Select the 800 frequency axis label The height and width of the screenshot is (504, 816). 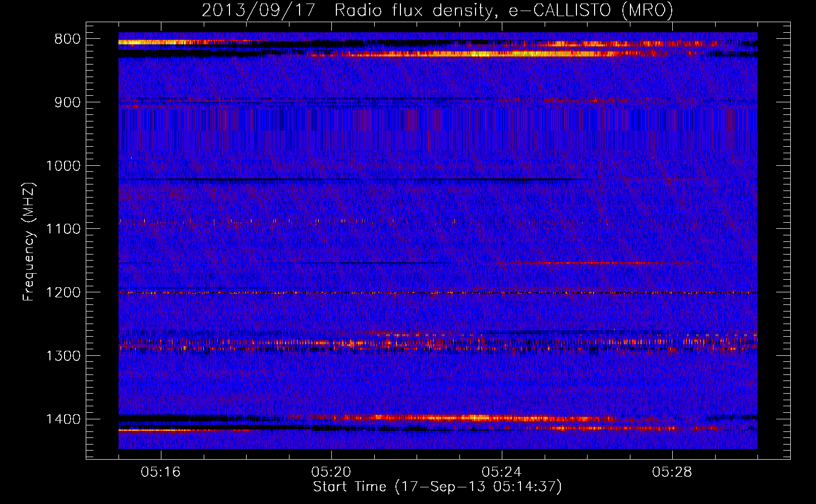(67, 39)
